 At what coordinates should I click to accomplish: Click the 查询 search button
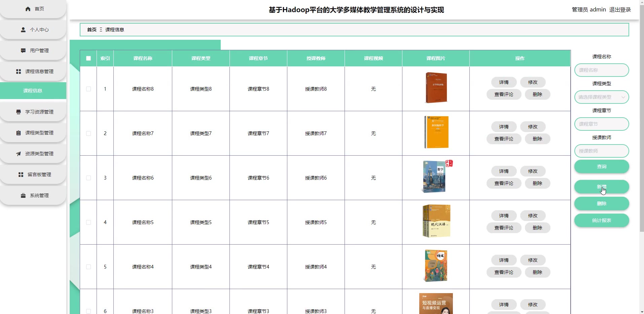[x=602, y=166]
